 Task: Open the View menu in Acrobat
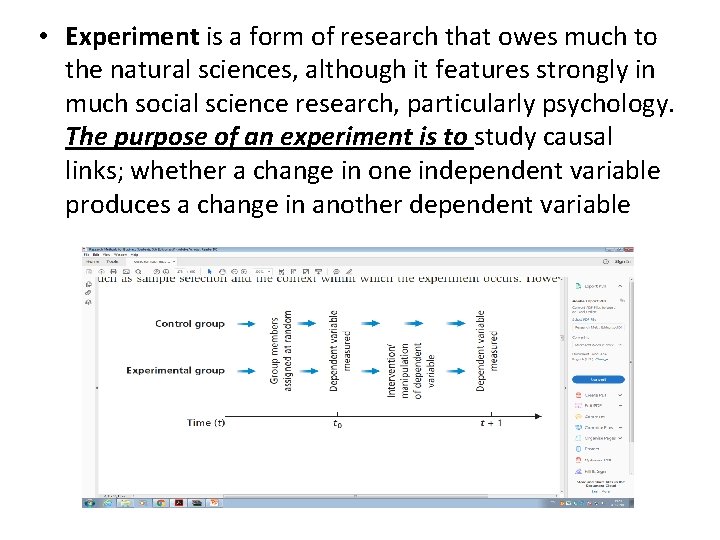(x=107, y=254)
